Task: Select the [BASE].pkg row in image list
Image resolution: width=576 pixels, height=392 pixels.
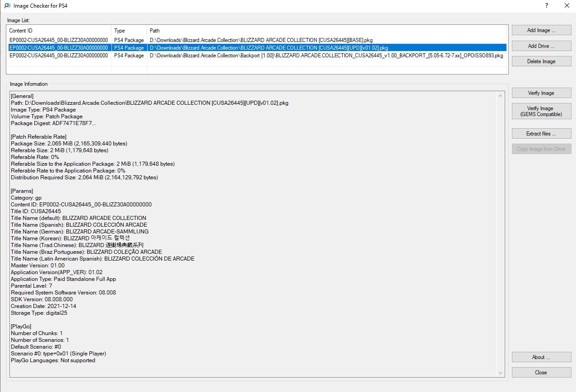Action: (x=256, y=40)
